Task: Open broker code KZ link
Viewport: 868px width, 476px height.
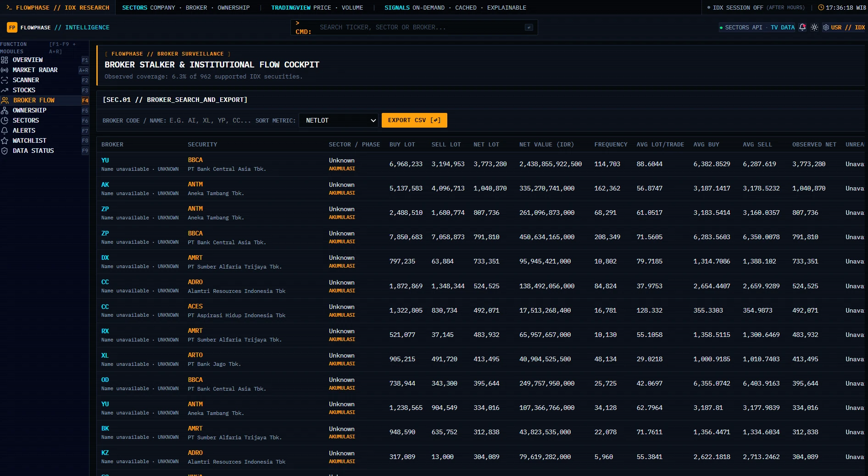Action: click(x=105, y=453)
